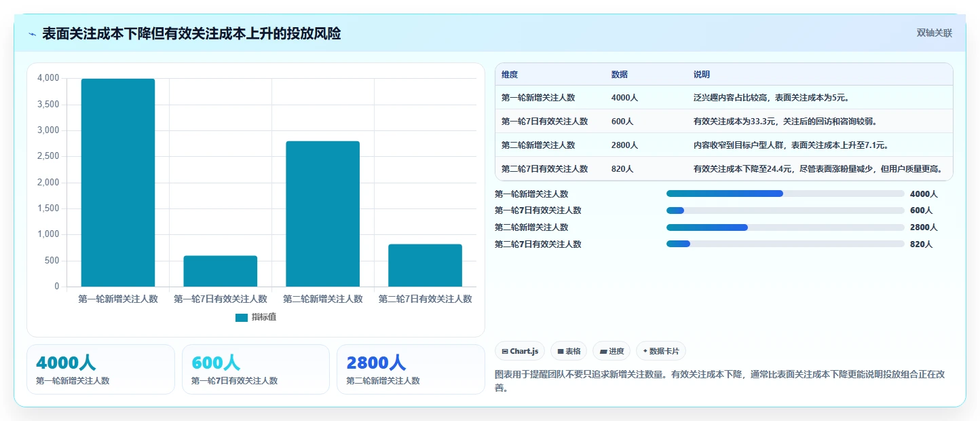Click the x-axis label 第二轮7日有效关注人数
This screenshot has height=421, width=980.
(426, 299)
